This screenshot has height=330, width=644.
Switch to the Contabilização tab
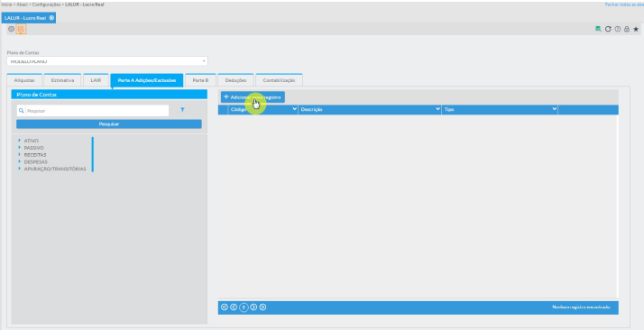click(279, 80)
